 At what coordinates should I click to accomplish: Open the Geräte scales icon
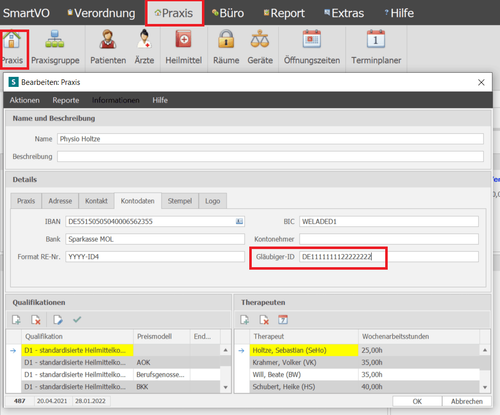(260, 39)
